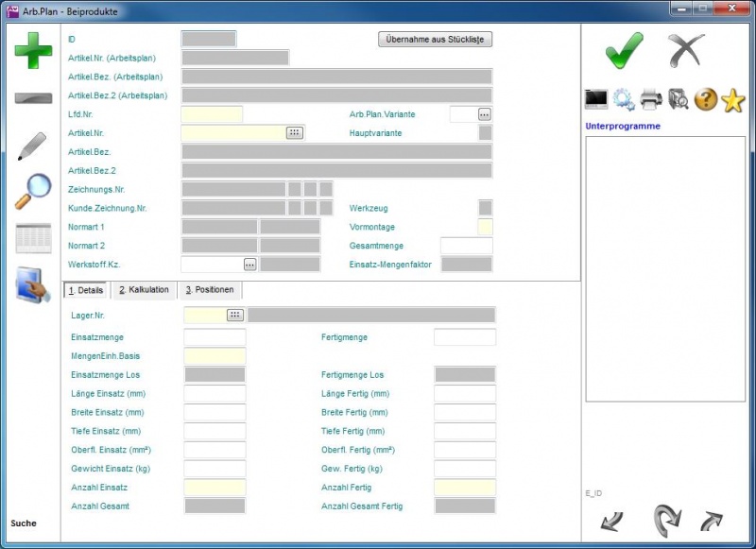Select the pencil edit icon
The width and height of the screenshot is (756, 549).
33,147
